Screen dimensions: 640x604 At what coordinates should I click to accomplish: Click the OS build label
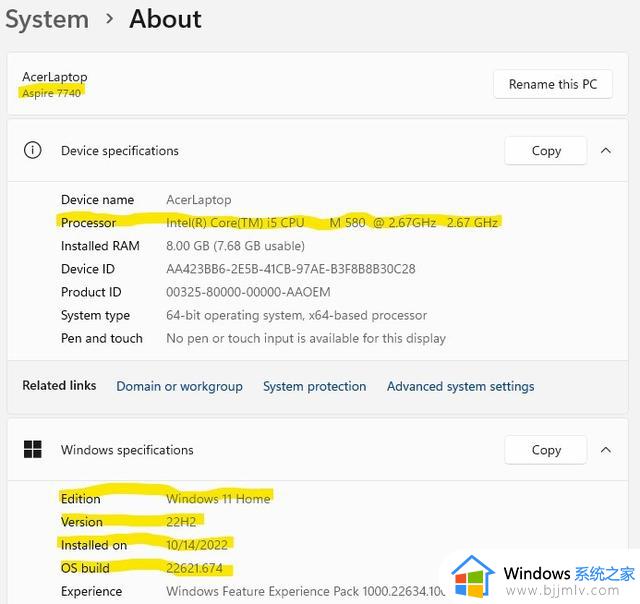(x=85, y=568)
